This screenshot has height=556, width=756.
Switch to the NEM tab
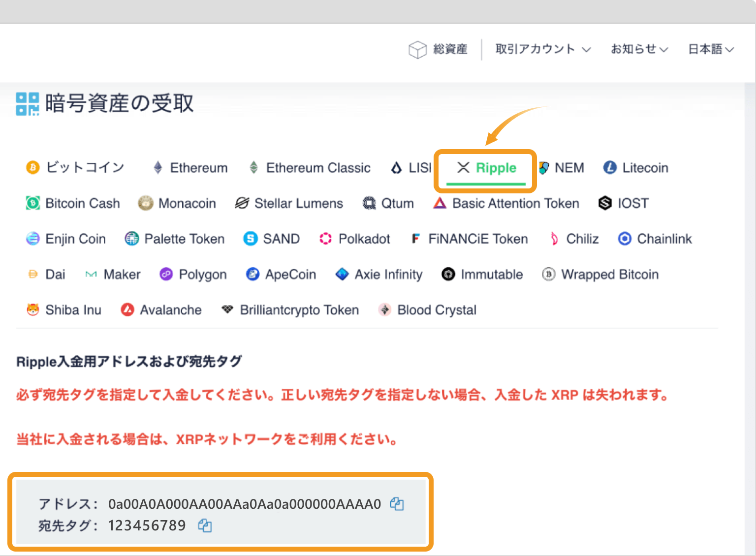(561, 168)
